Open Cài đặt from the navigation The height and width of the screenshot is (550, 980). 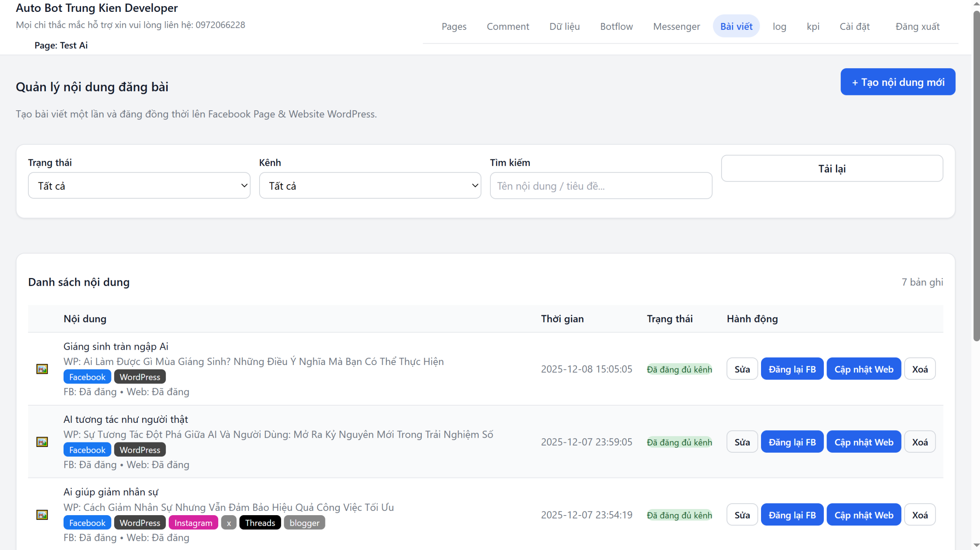pyautogui.click(x=854, y=26)
